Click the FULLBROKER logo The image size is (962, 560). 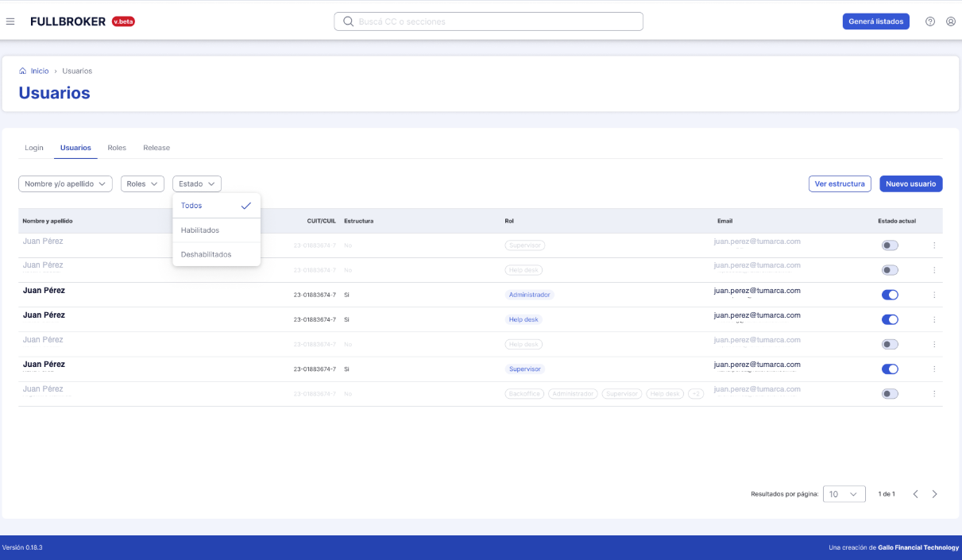point(68,21)
